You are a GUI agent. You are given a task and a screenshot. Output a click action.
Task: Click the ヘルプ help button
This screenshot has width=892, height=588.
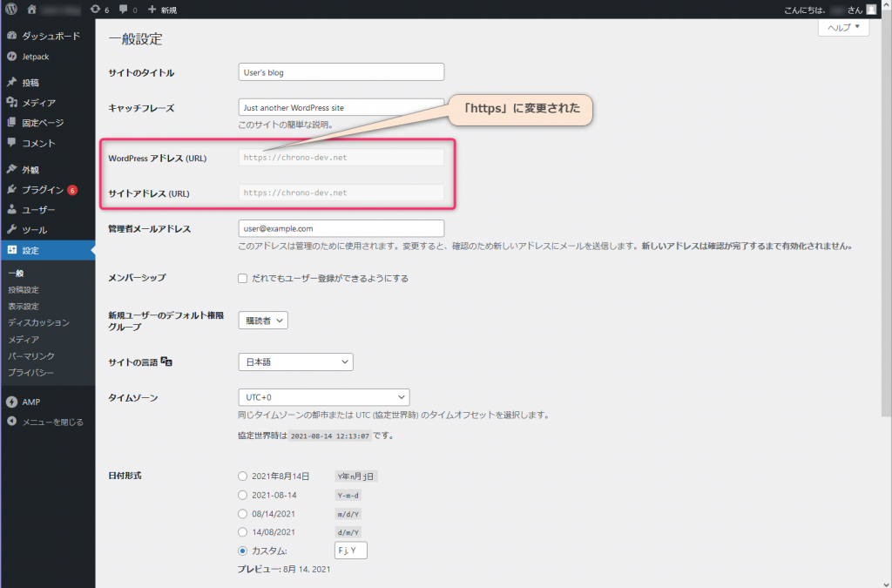[843, 28]
